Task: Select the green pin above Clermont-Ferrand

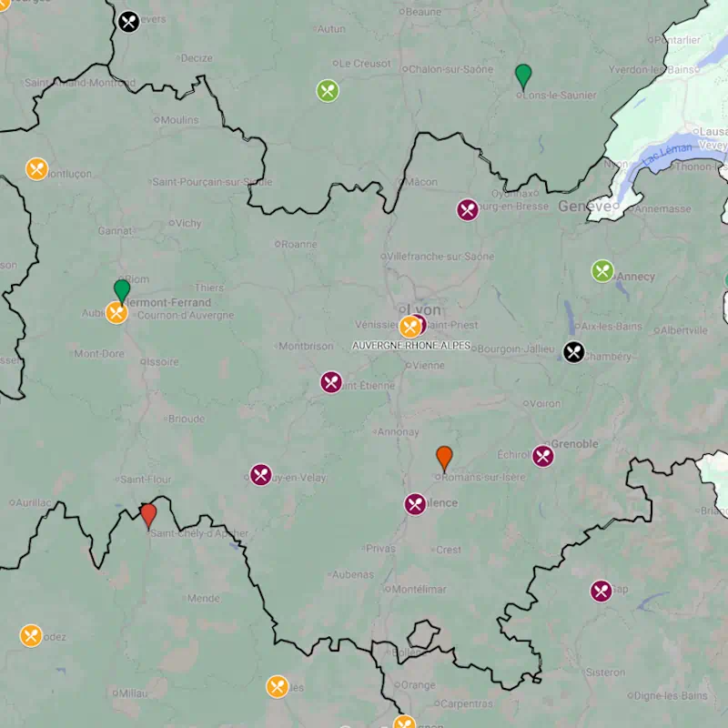Action: tap(122, 291)
